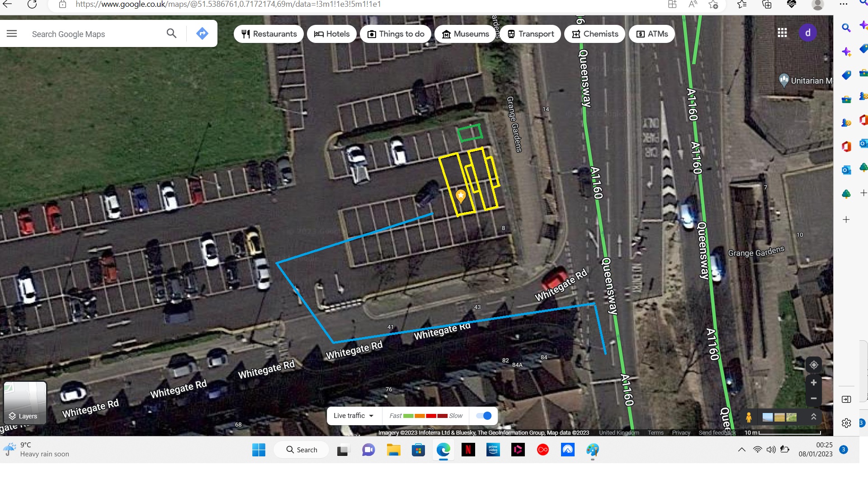Viewport: 868px width, 488px height.
Task: Expand the imagery thumbnails chevron
Action: (814, 417)
